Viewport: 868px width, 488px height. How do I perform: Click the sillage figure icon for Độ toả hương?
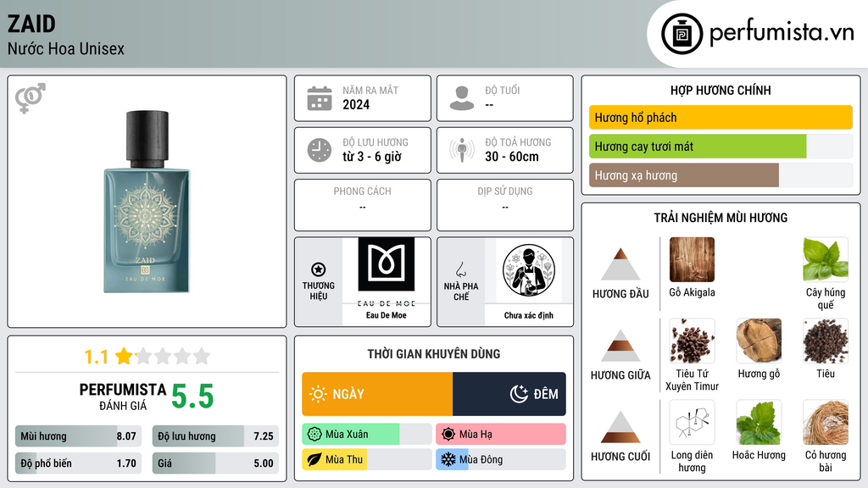point(462,150)
